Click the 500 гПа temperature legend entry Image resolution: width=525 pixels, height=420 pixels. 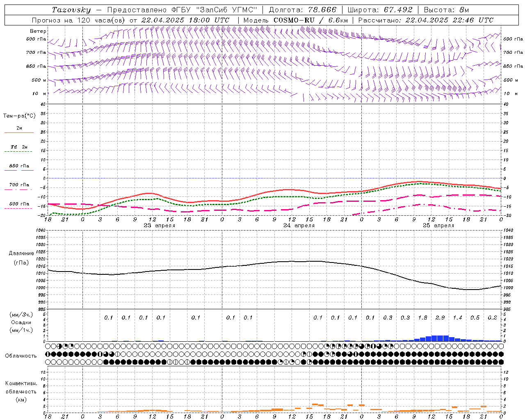[x=19, y=204]
